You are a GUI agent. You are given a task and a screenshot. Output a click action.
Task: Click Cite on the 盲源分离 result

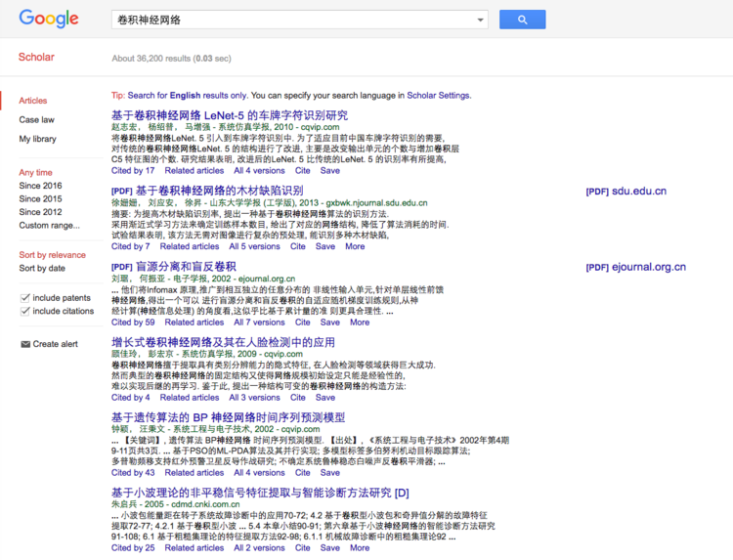click(x=302, y=323)
